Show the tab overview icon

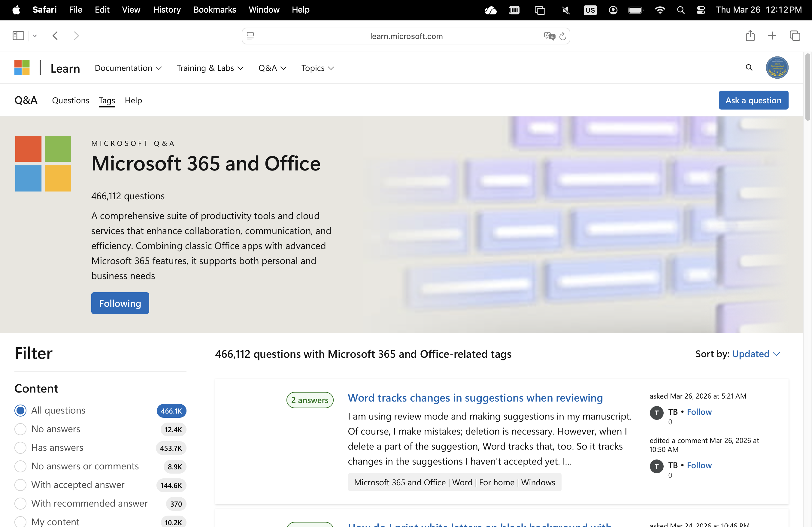(x=795, y=36)
